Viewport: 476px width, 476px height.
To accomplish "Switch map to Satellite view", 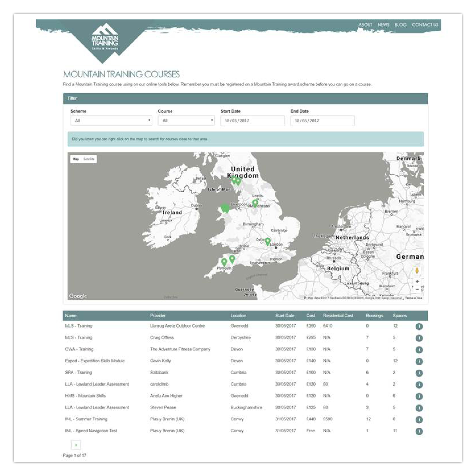I will coord(89,159).
